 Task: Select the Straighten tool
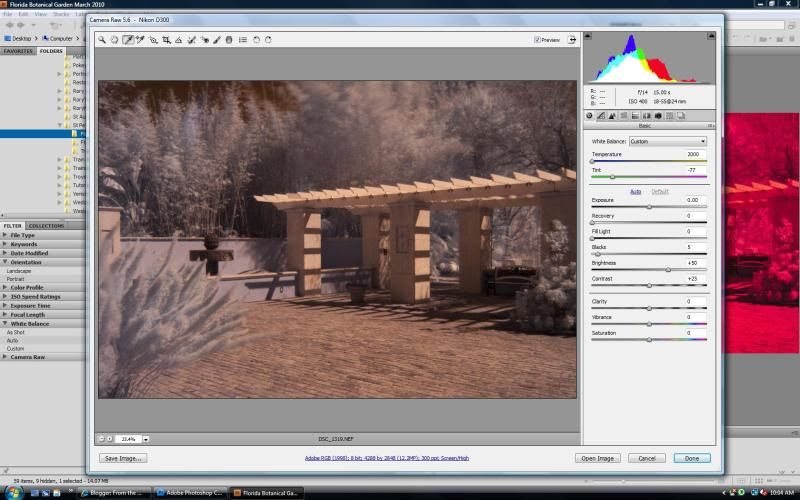(179, 39)
